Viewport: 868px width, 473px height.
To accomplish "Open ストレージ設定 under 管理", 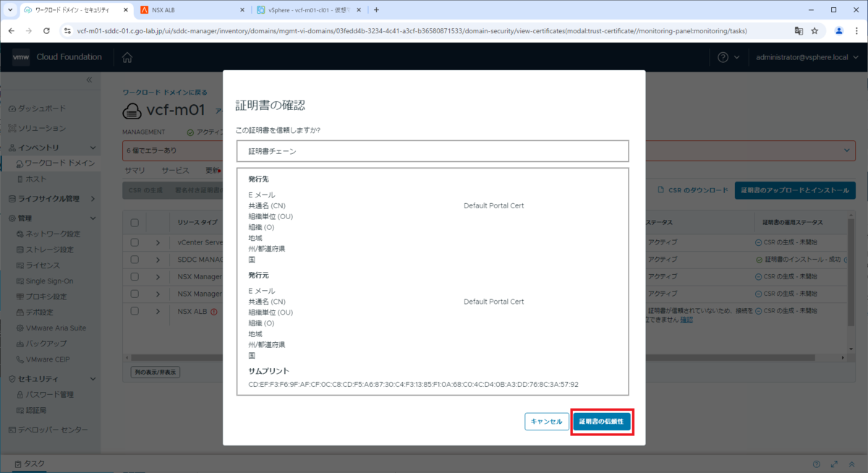I will point(44,250).
